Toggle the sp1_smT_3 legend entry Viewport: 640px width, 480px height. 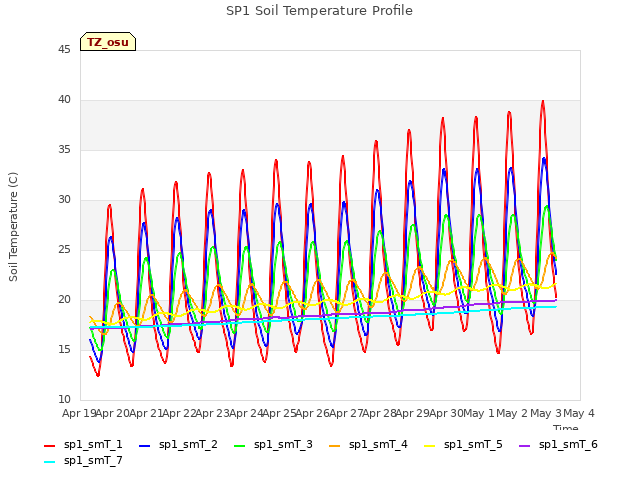(273, 444)
